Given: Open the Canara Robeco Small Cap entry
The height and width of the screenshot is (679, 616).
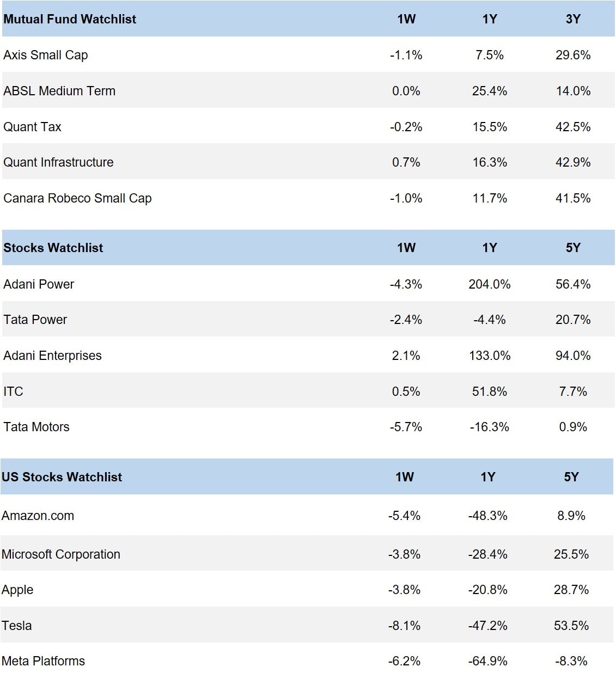Looking at the screenshot, I should (77, 198).
